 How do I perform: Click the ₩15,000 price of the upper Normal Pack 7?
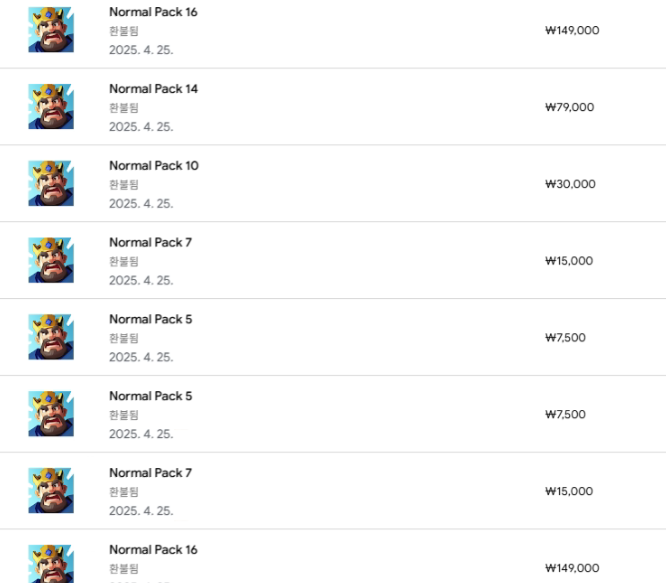click(569, 261)
